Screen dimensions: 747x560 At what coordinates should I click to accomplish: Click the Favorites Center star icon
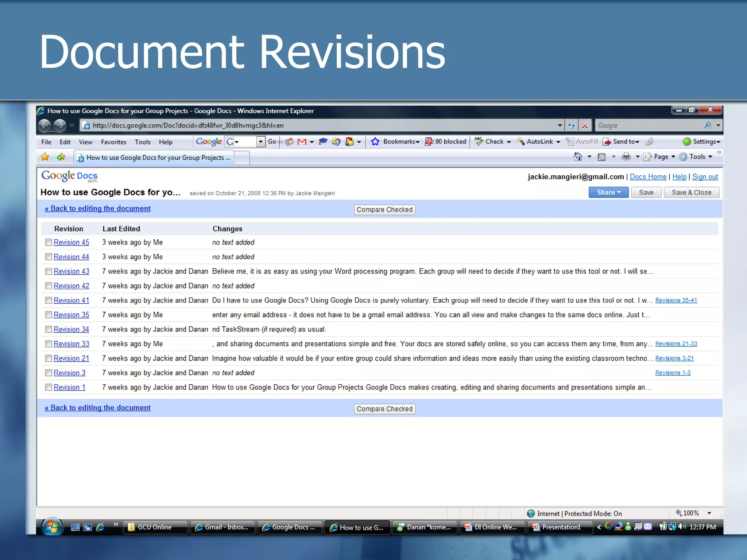pos(45,157)
